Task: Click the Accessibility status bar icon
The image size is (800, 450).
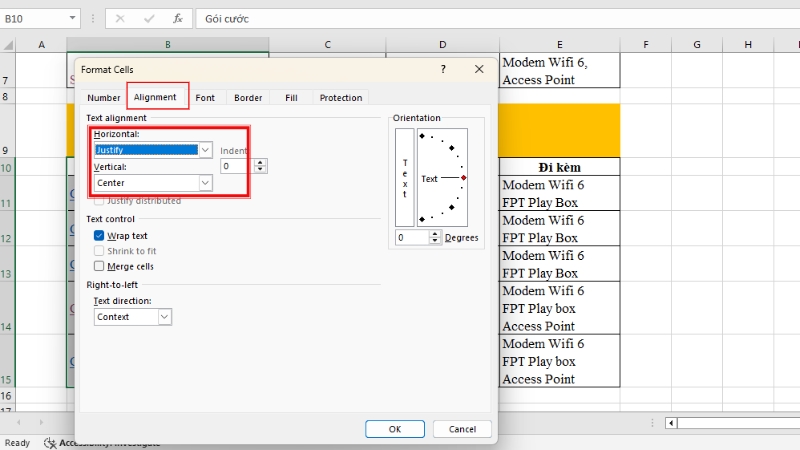Action: pos(49,442)
